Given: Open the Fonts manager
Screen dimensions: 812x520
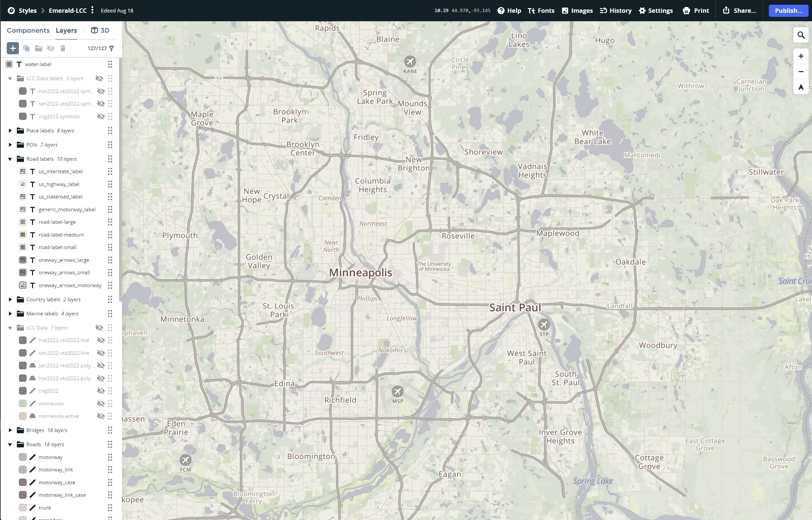Looking at the screenshot, I should pos(541,10).
